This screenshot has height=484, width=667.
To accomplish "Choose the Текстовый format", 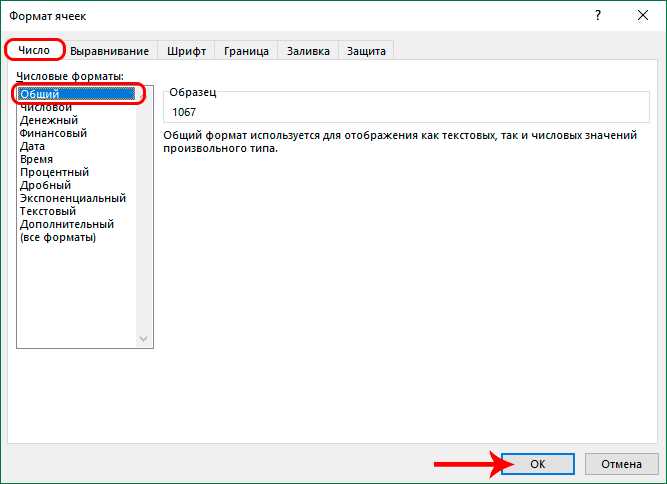I will (x=77, y=211).
